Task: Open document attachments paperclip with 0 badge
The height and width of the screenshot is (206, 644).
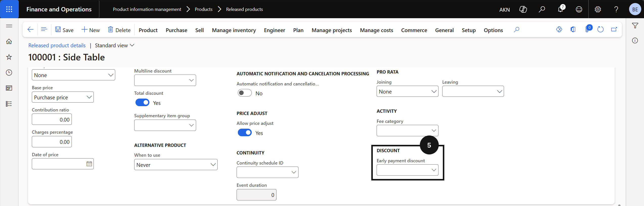Action: (x=588, y=29)
